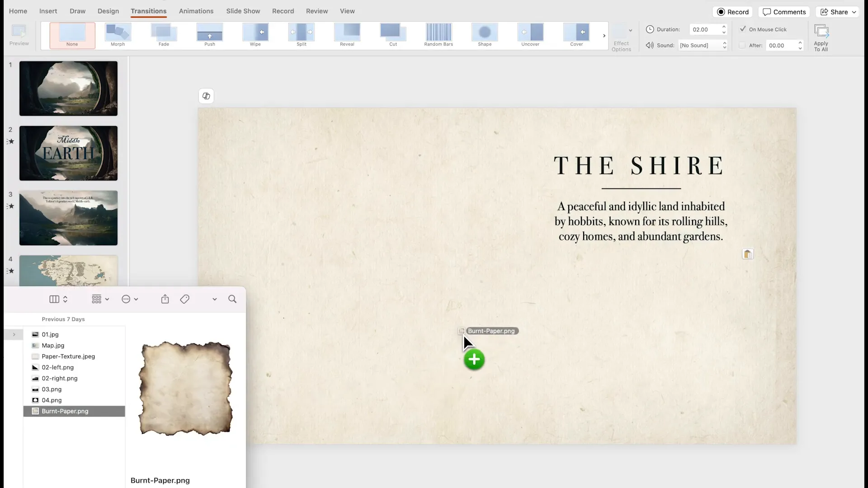The width and height of the screenshot is (868, 488).
Task: Apply the Random Bars transition
Action: pyautogui.click(x=439, y=35)
